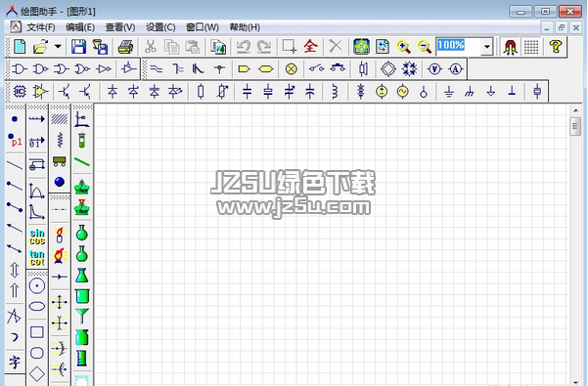Toggle the select-all 全 button
The image size is (588, 386).
(x=310, y=47)
